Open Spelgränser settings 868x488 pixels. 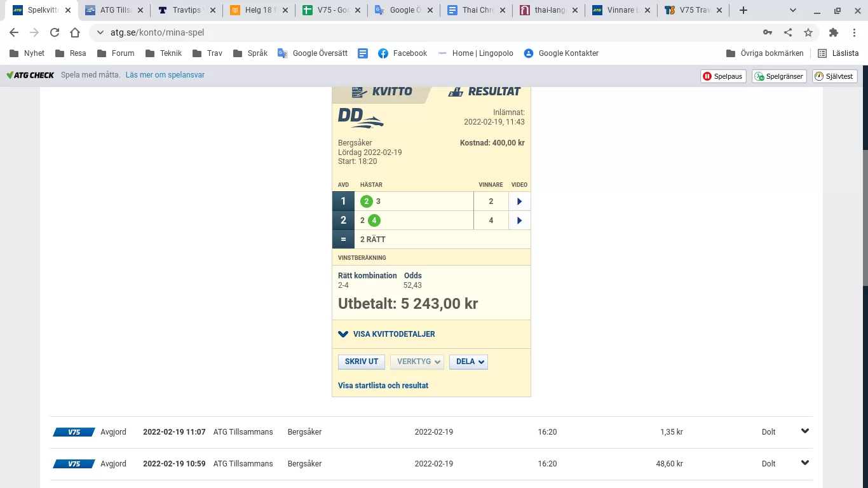pyautogui.click(x=780, y=76)
